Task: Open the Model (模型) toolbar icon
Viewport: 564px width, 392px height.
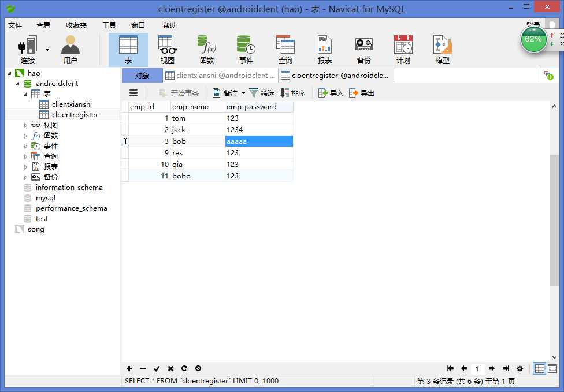Action: (x=442, y=50)
